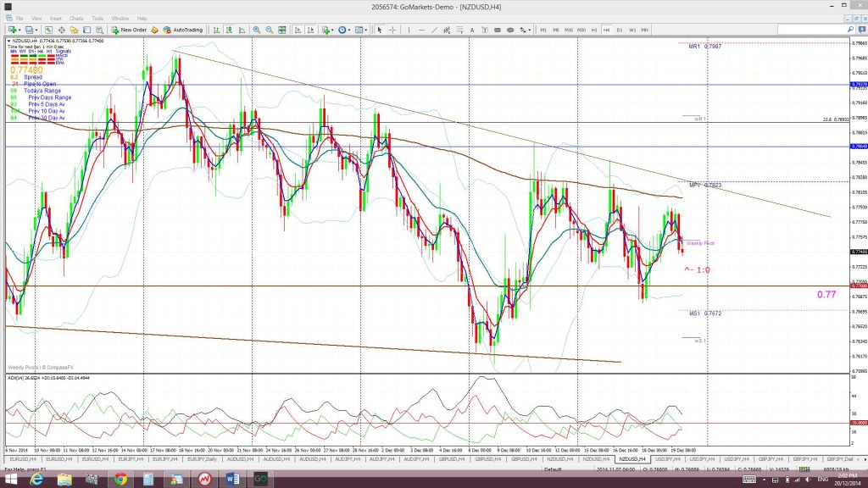Switch chart to candlesticks style

click(229, 30)
